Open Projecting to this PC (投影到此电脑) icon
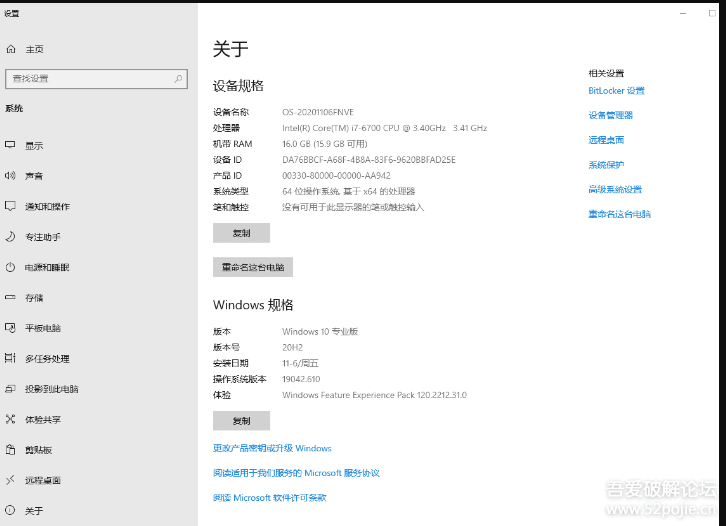Image resolution: width=726 pixels, height=526 pixels. click(x=10, y=389)
